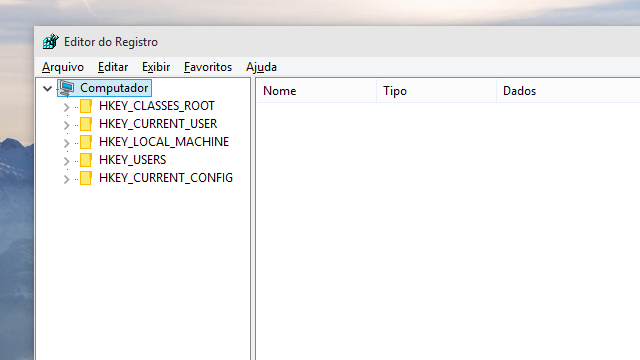Select the Computador computer icon
Viewport: 640px width, 360px height.
(x=67, y=88)
